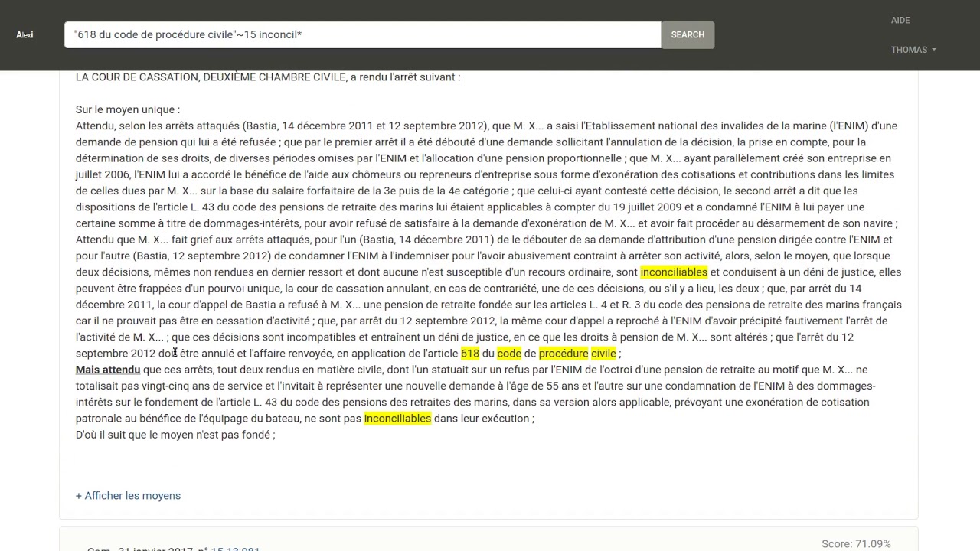Expand '+ Afficher les moyens'
980x551 pixels.
pos(128,496)
